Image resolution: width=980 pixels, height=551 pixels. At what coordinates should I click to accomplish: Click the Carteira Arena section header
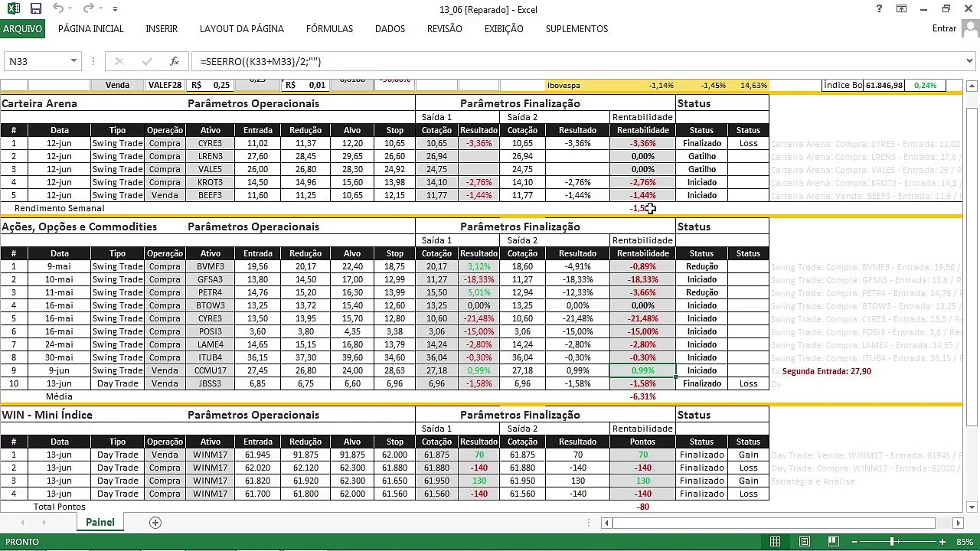coord(39,103)
